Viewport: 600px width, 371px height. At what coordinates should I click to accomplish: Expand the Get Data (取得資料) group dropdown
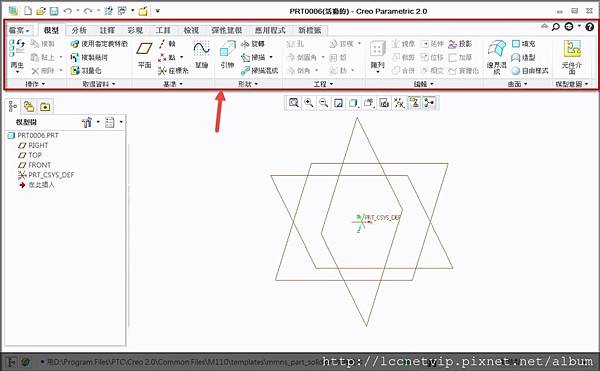[99, 84]
